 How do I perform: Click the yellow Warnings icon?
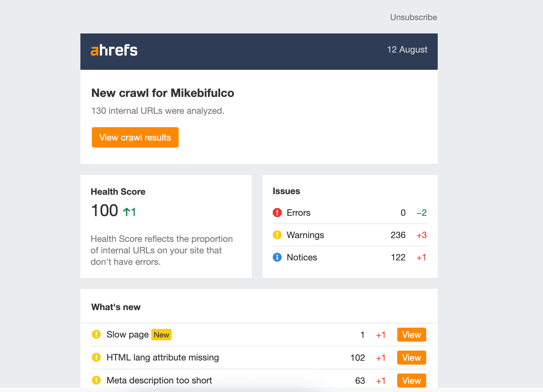[277, 235]
